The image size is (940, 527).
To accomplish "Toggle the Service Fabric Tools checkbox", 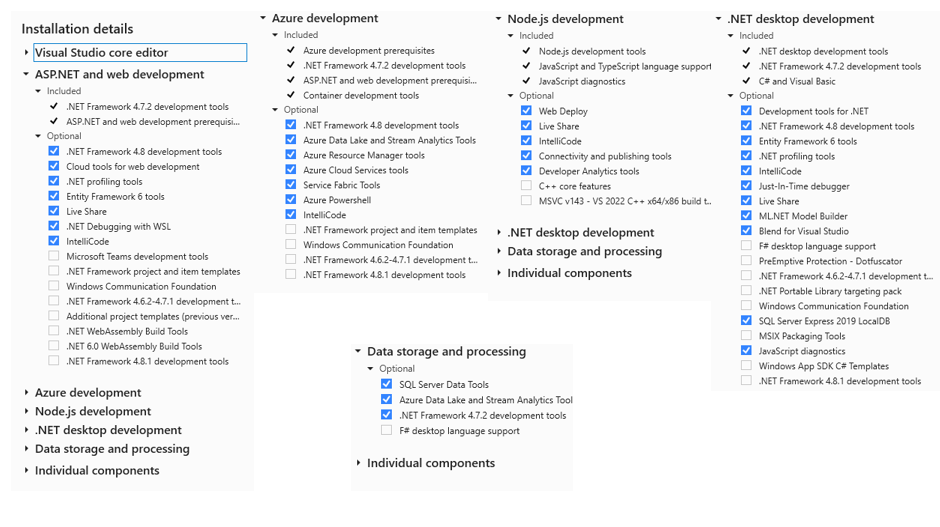I will (291, 185).
